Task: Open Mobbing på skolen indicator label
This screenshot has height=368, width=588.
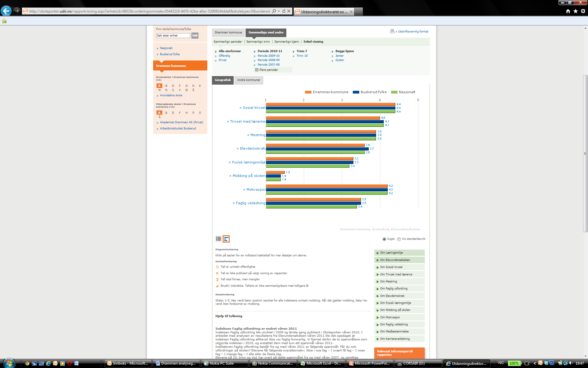Action: pyautogui.click(x=249, y=176)
